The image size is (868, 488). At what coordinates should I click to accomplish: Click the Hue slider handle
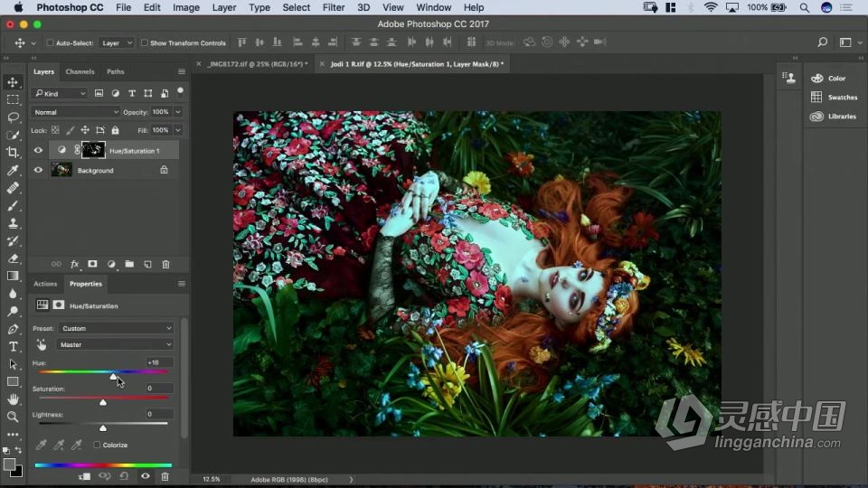(x=113, y=377)
